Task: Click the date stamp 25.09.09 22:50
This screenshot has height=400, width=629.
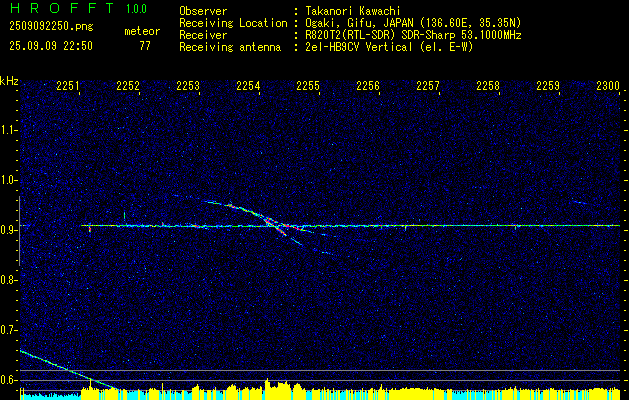Action: [51, 46]
